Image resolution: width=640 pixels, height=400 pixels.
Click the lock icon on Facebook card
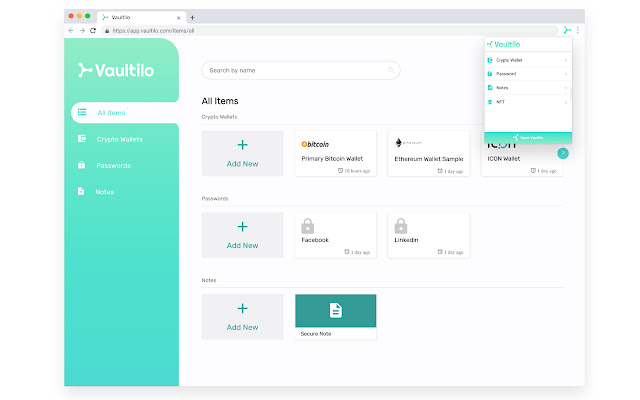pyautogui.click(x=308, y=226)
